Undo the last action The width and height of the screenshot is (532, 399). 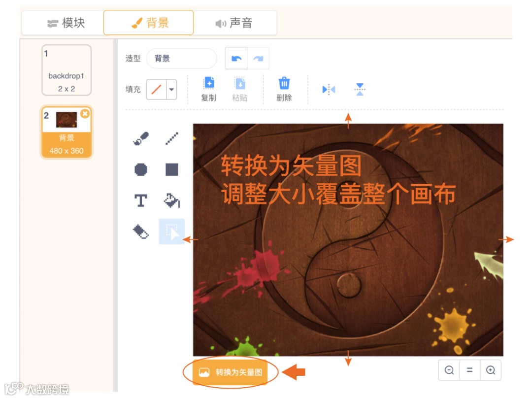(236, 58)
